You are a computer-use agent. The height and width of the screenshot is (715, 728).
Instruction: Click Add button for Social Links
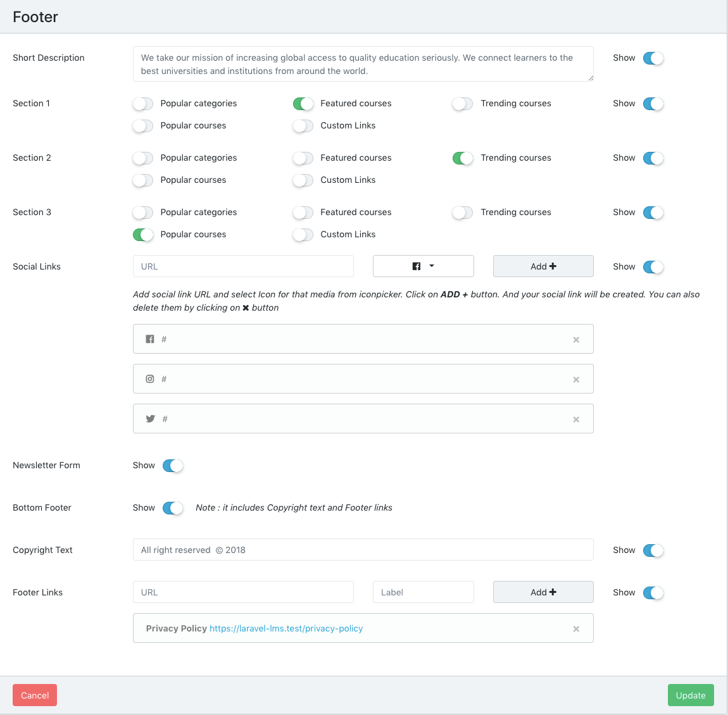pos(543,266)
